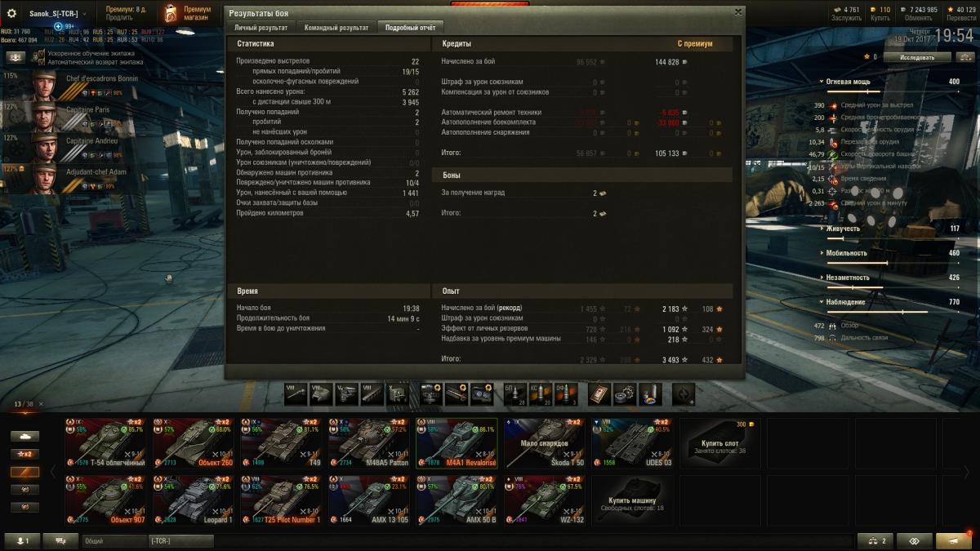Select T-54 облегчённый tank in carousel
The height and width of the screenshot is (551, 980).
106,442
